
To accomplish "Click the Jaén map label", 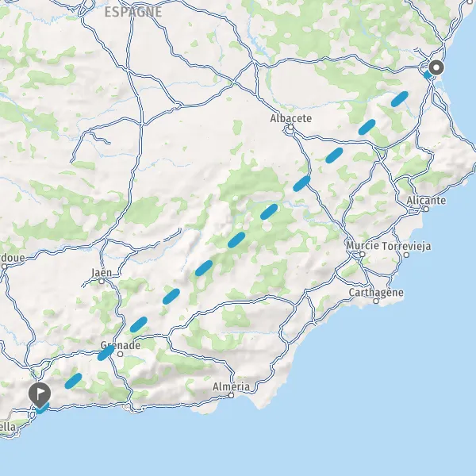I will pos(102,272).
